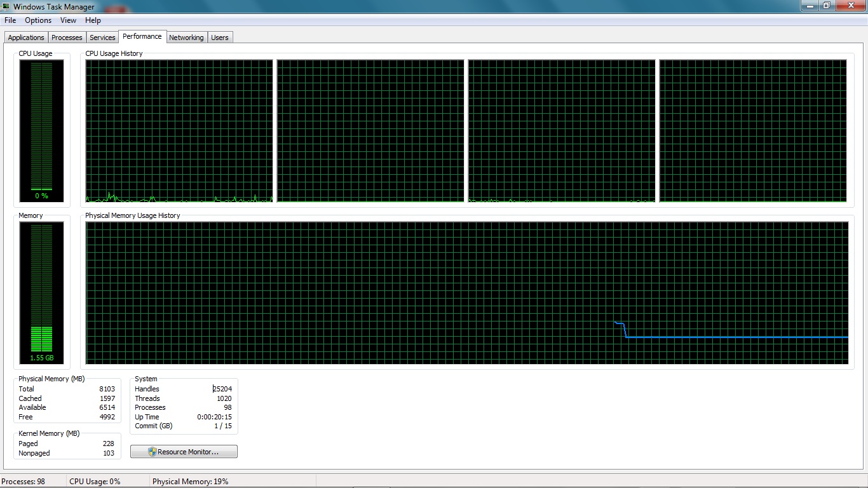Open the Services tab
Viewport: 868px width, 488px height.
pos(102,37)
